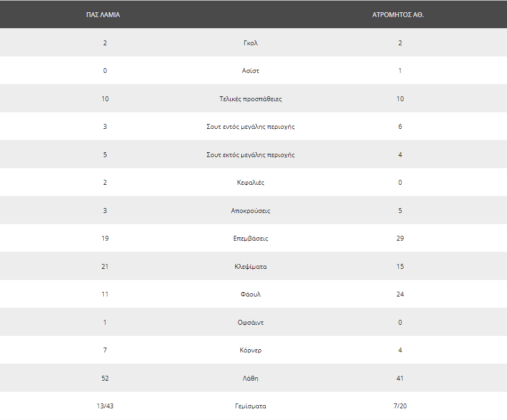Click the Οφσάιντ stat label
This screenshot has width=507, height=420.
(251, 323)
